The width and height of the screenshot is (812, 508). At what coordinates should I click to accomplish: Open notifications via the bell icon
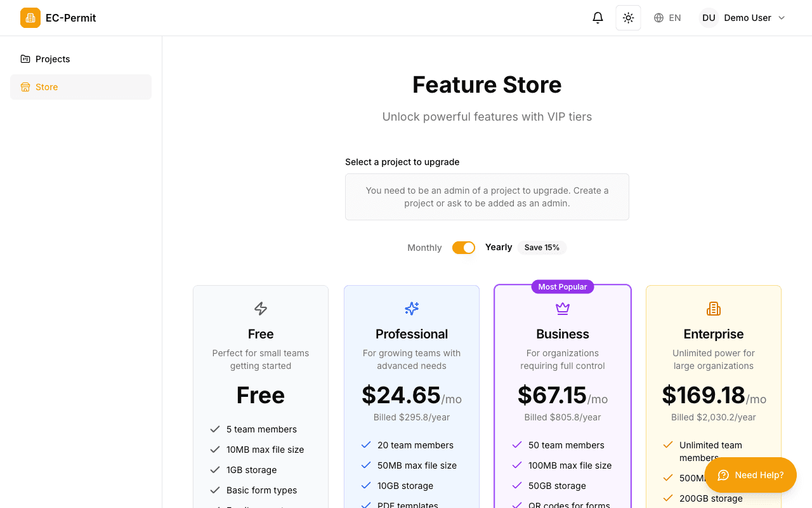point(597,18)
